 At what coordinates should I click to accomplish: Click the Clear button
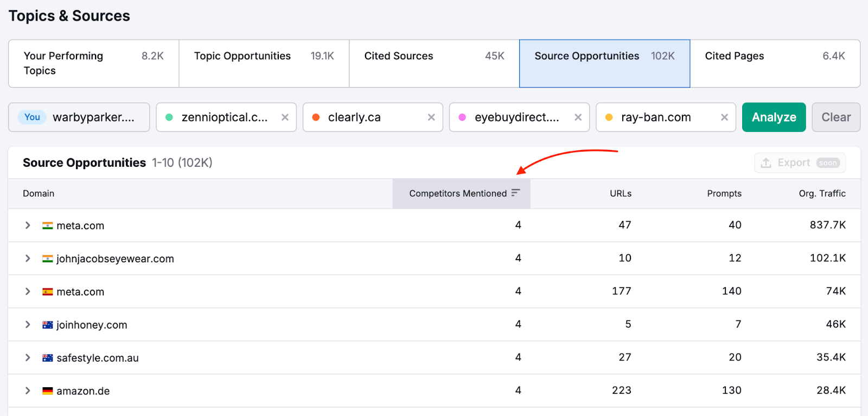[835, 117]
